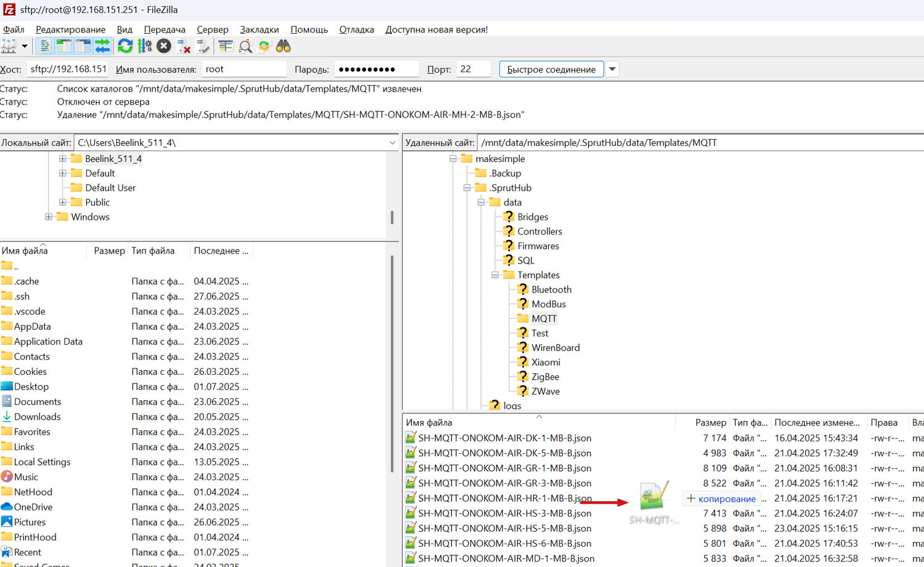Cancel the current operation with X icon
Image resolution: width=924 pixels, height=567 pixels.
[164, 46]
